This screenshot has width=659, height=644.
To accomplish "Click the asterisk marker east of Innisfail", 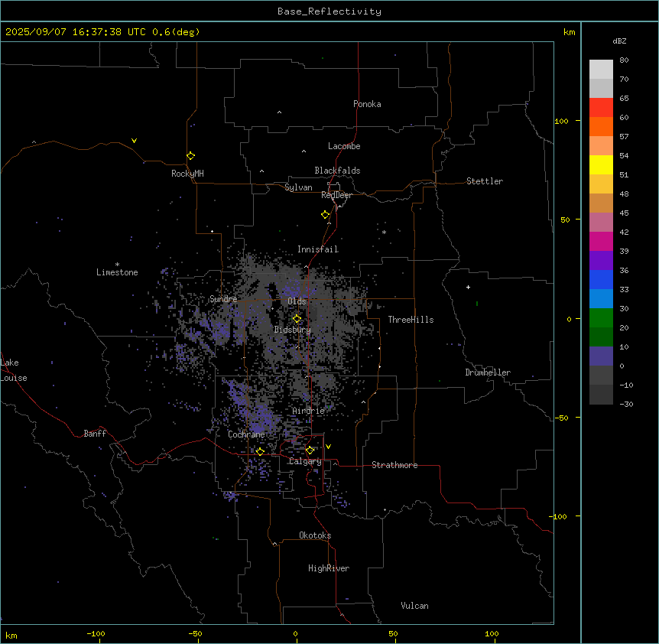I will (384, 232).
